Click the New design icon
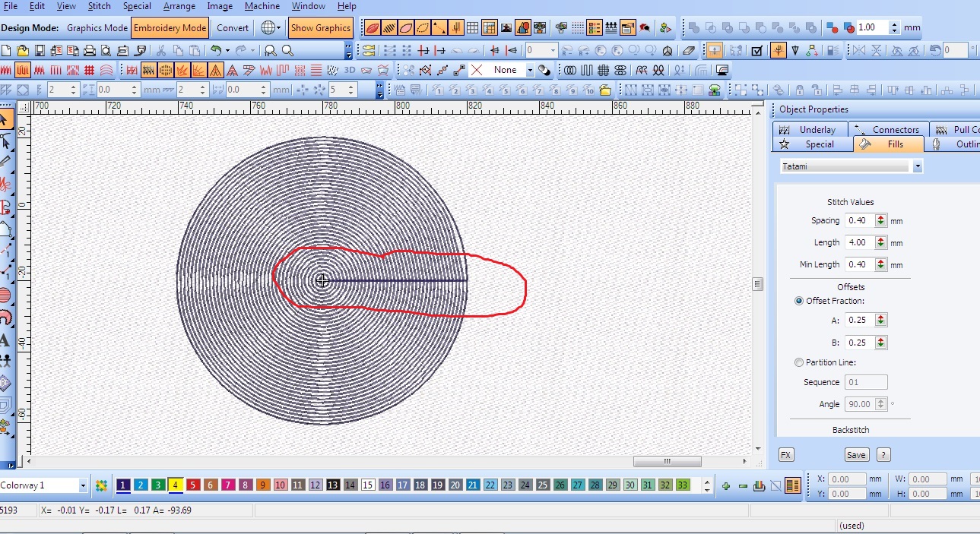980x534 pixels. (x=6, y=51)
